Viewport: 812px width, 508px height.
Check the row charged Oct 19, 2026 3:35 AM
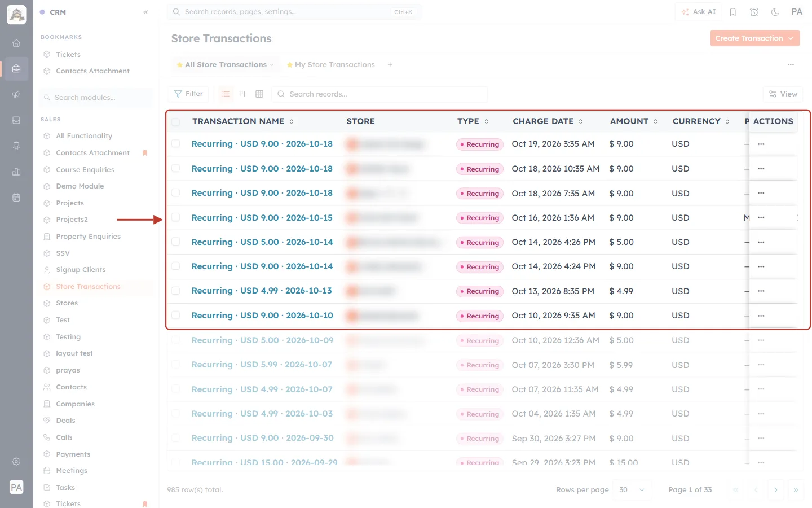[x=176, y=144]
